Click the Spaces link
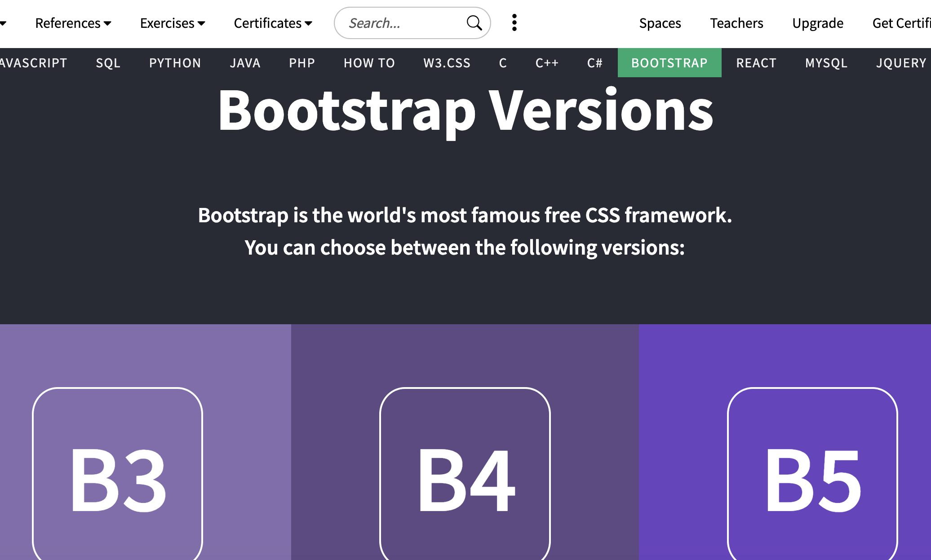931x560 pixels. (x=660, y=23)
